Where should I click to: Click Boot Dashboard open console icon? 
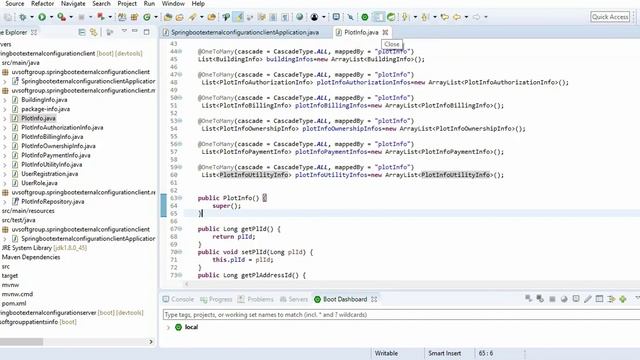coord(576,299)
